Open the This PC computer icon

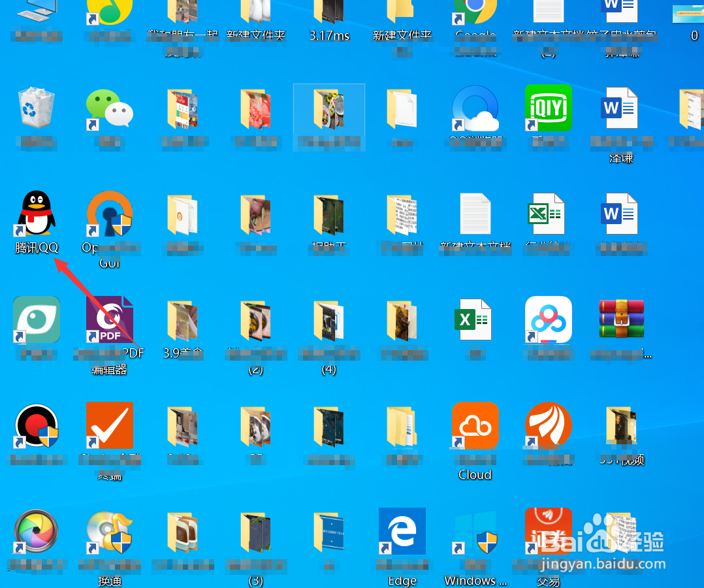(37, 11)
